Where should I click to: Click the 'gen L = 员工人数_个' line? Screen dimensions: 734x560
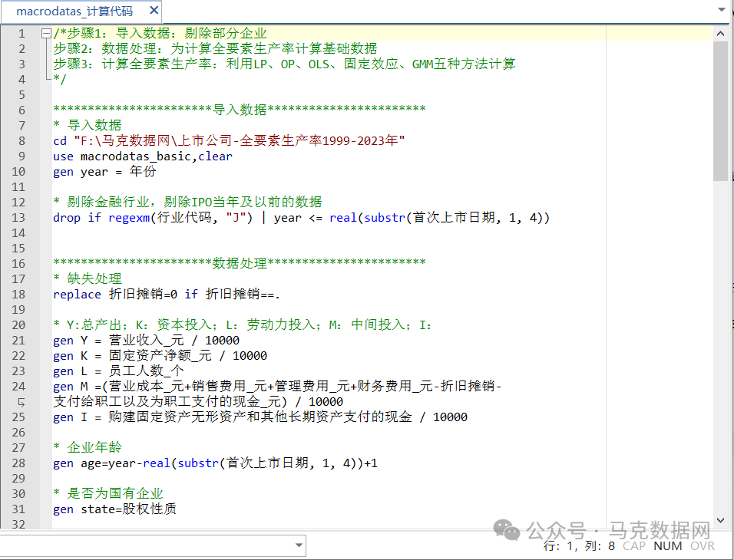tap(118, 371)
